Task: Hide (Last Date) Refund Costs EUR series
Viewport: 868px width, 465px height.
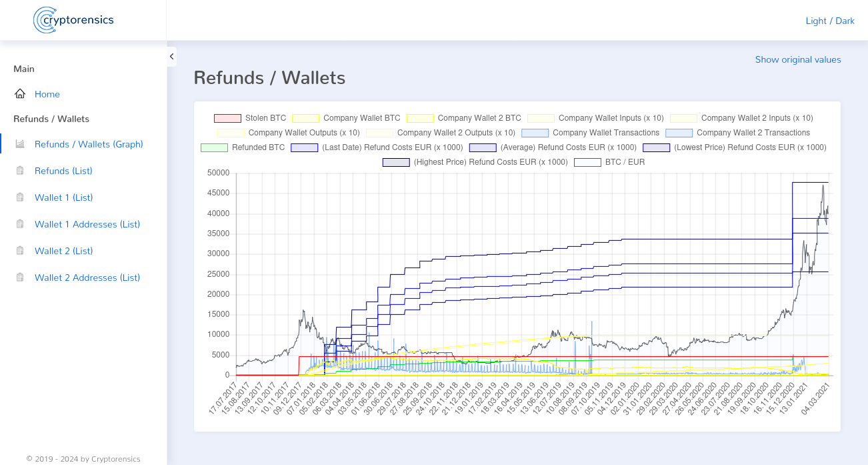Action: tap(377, 147)
